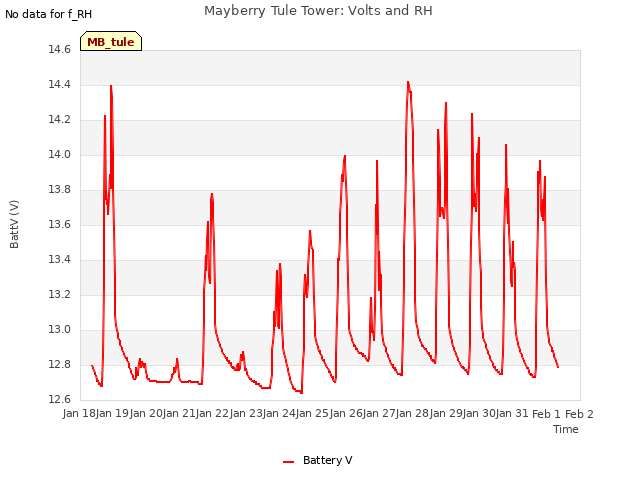
Task: Click the 'No data for f_RH' message
Action: (49, 14)
